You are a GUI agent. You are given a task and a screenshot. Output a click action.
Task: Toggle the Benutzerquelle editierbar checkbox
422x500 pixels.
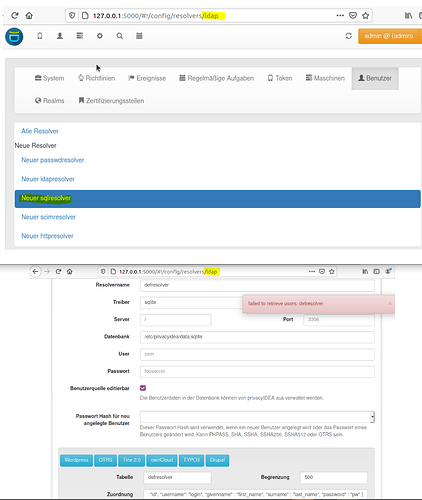click(x=143, y=388)
